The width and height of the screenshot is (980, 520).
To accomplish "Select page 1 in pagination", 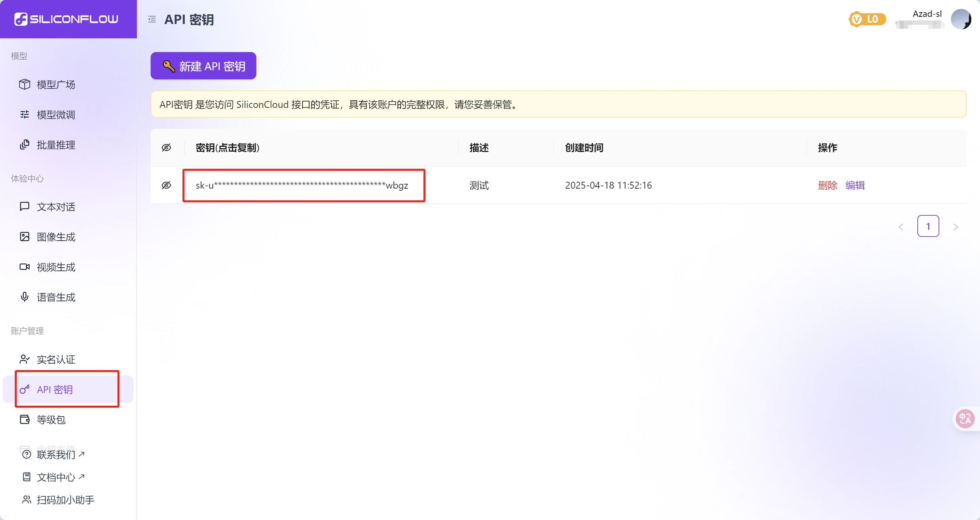I will [x=928, y=226].
